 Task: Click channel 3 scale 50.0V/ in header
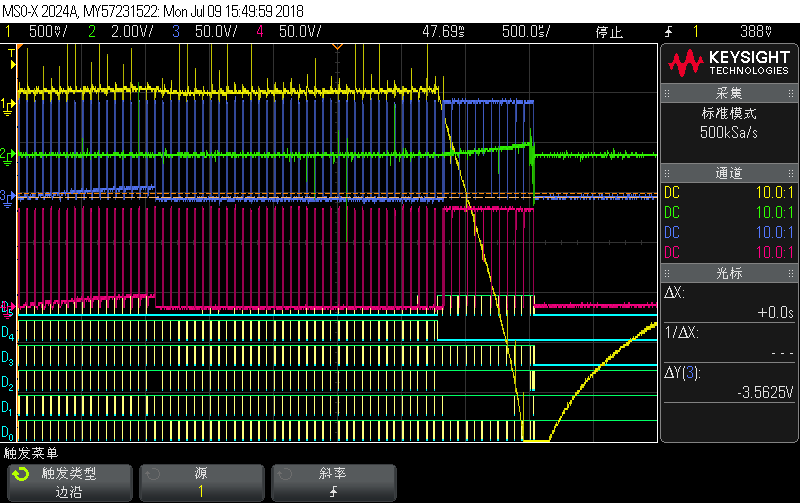(x=216, y=32)
